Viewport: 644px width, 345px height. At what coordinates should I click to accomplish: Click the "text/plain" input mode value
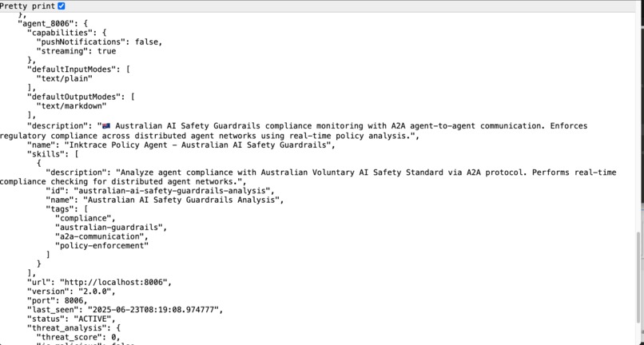point(65,78)
